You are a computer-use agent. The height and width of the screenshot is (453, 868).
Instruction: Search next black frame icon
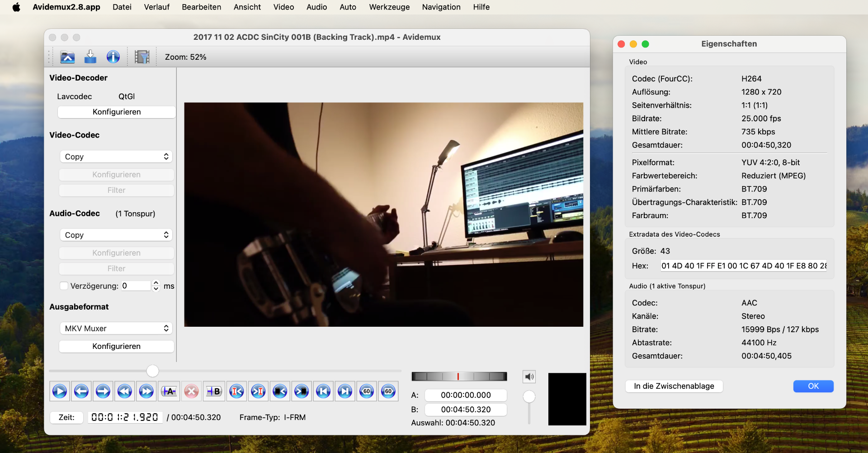302,391
